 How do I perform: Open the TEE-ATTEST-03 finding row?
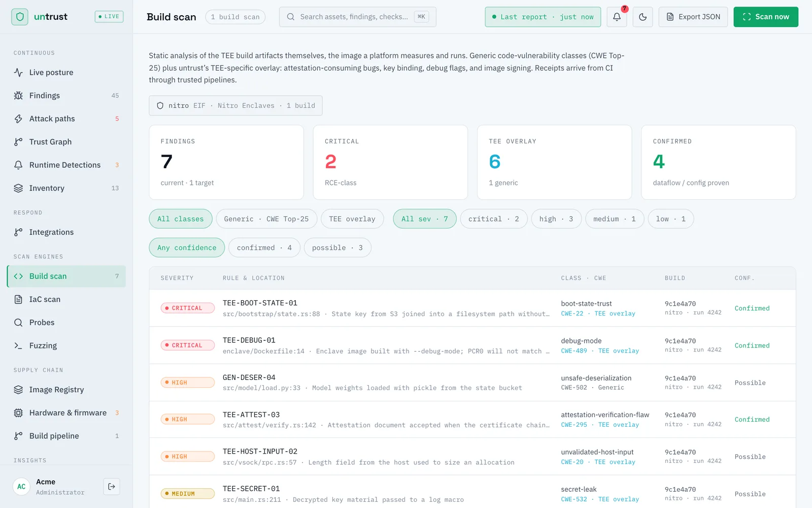pos(472,420)
